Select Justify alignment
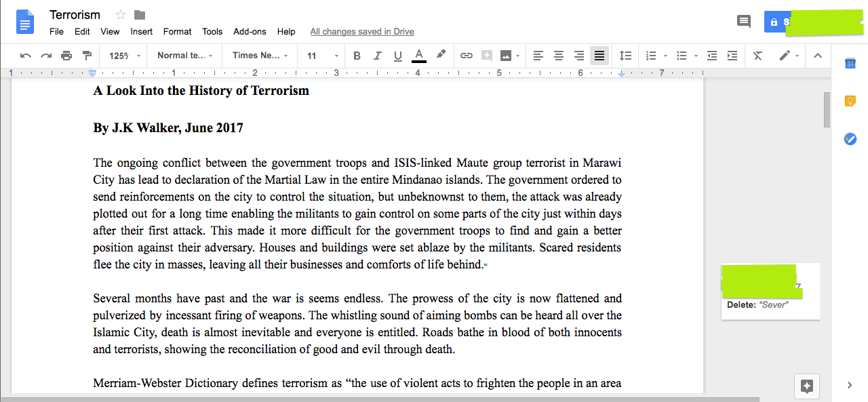 click(x=599, y=56)
